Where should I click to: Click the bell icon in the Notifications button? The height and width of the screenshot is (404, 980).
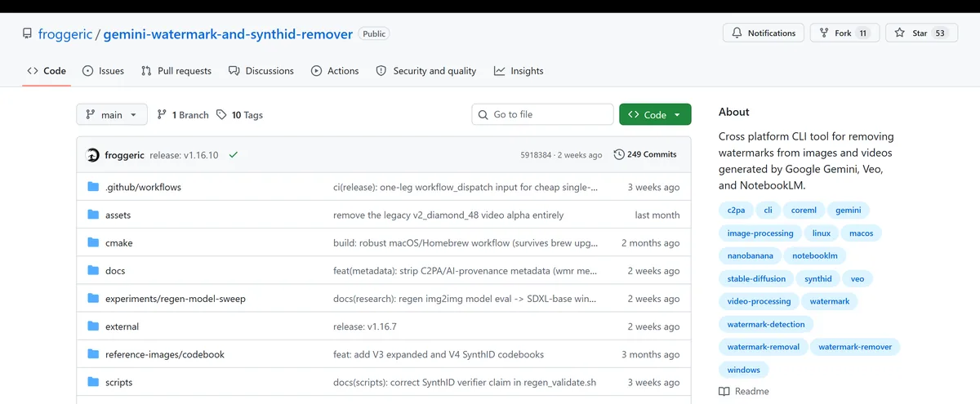click(x=737, y=33)
